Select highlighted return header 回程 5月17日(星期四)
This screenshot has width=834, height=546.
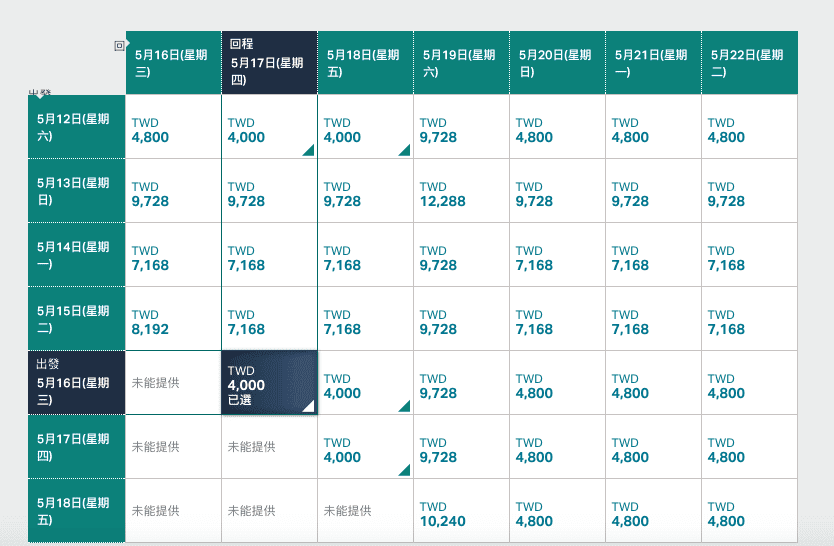(x=269, y=63)
